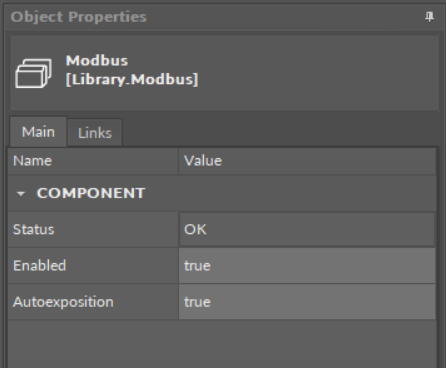Click the Object Properties panel title
Image resolution: width=446 pixels, height=368 pixels.
(x=78, y=17)
